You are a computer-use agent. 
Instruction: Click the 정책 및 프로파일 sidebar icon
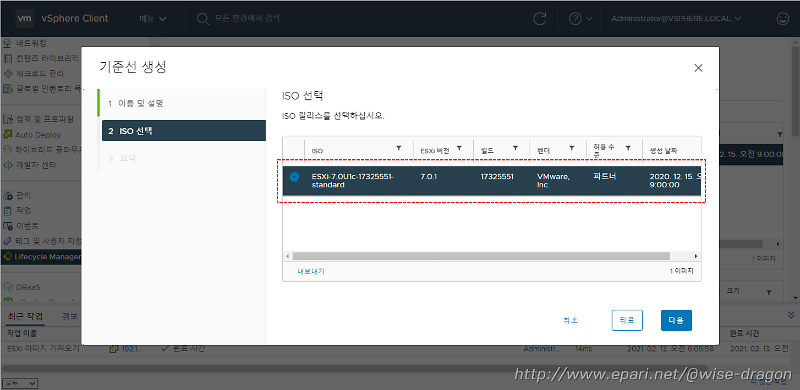[7, 119]
